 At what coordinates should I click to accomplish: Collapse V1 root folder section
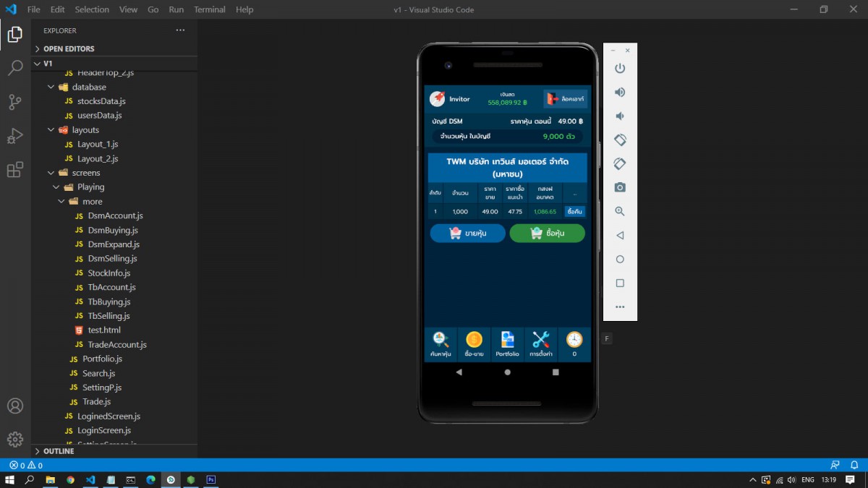pyautogui.click(x=114, y=63)
